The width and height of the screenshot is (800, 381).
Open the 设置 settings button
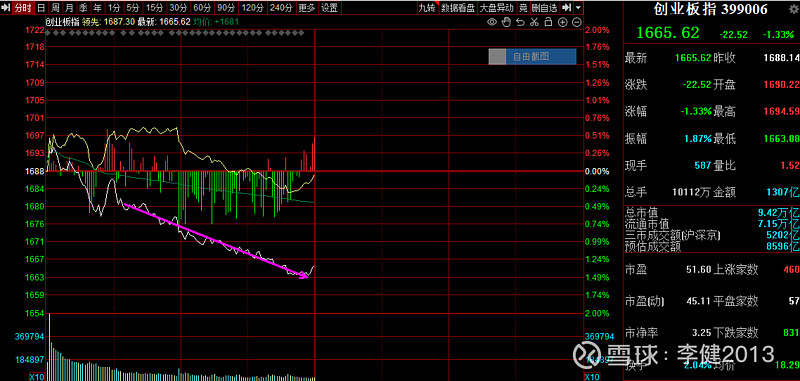point(329,8)
